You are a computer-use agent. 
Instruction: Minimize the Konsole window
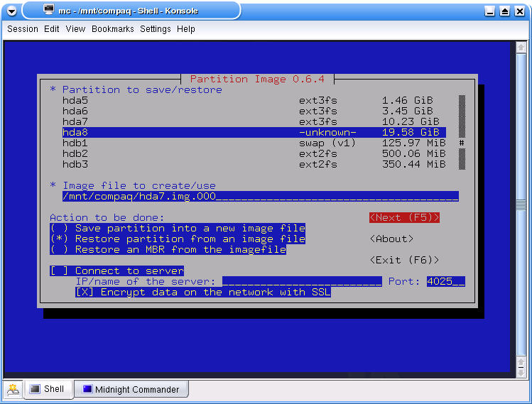(x=489, y=11)
